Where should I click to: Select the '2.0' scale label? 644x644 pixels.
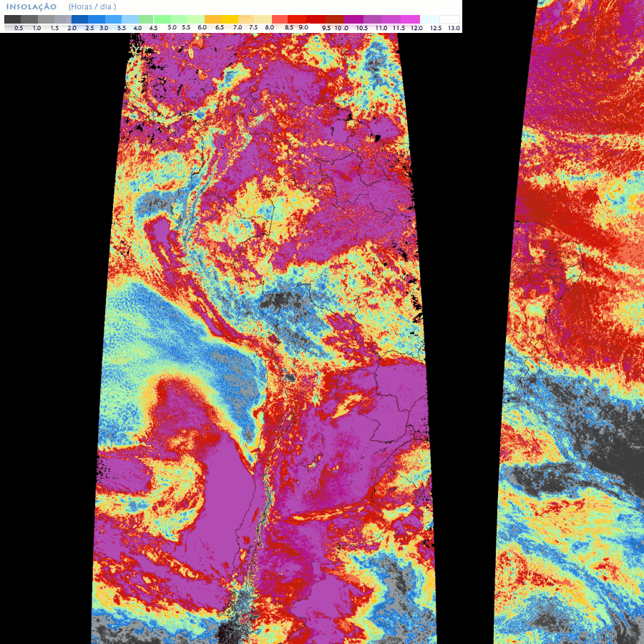[72, 28]
